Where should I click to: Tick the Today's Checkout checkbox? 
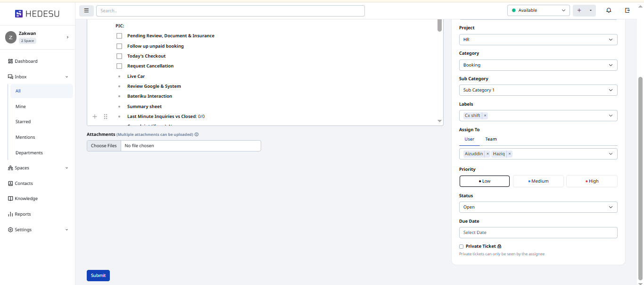[119, 56]
